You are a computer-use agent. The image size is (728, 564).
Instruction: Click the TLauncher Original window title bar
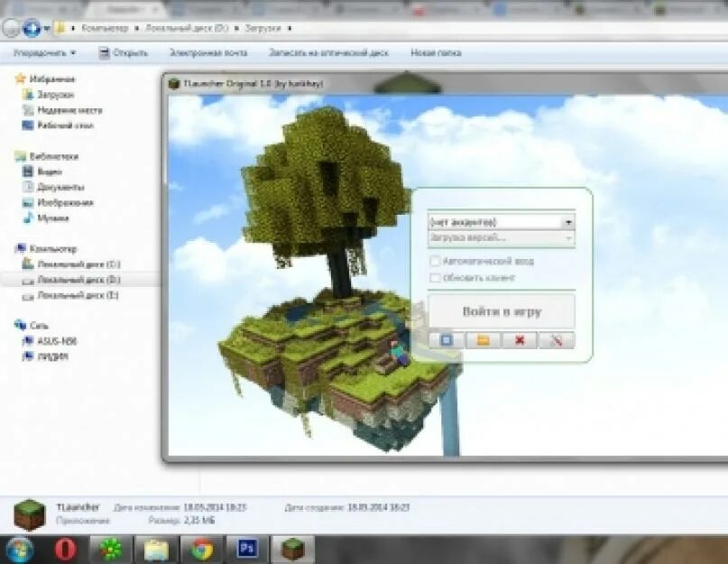[x=446, y=84]
